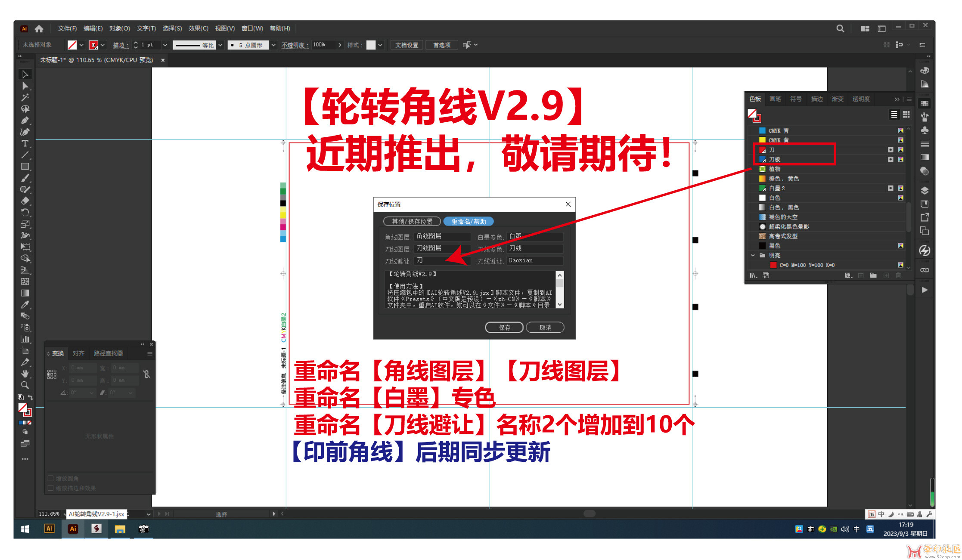Open artboard navigation dropdown in status bar
This screenshot has width=962, height=560.
pos(149,514)
